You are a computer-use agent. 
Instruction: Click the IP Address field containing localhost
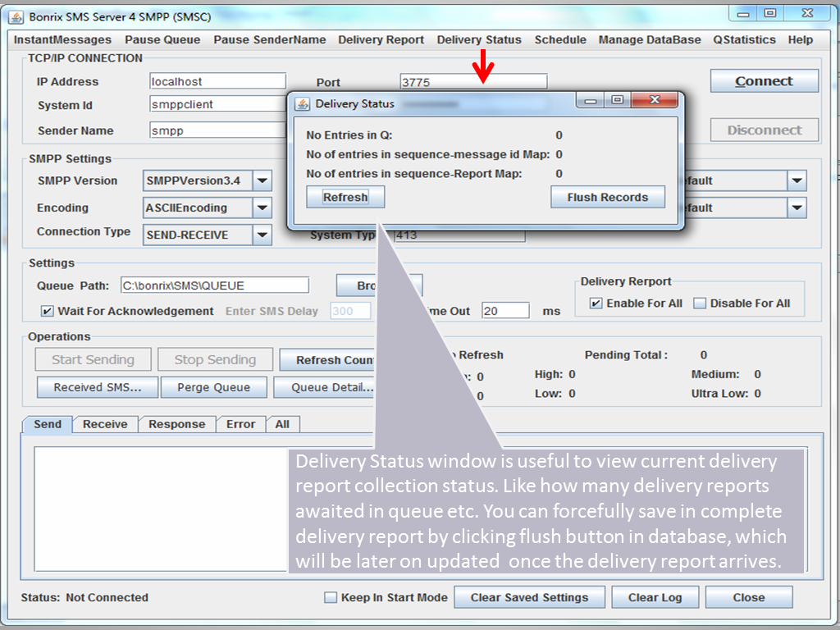(x=217, y=81)
